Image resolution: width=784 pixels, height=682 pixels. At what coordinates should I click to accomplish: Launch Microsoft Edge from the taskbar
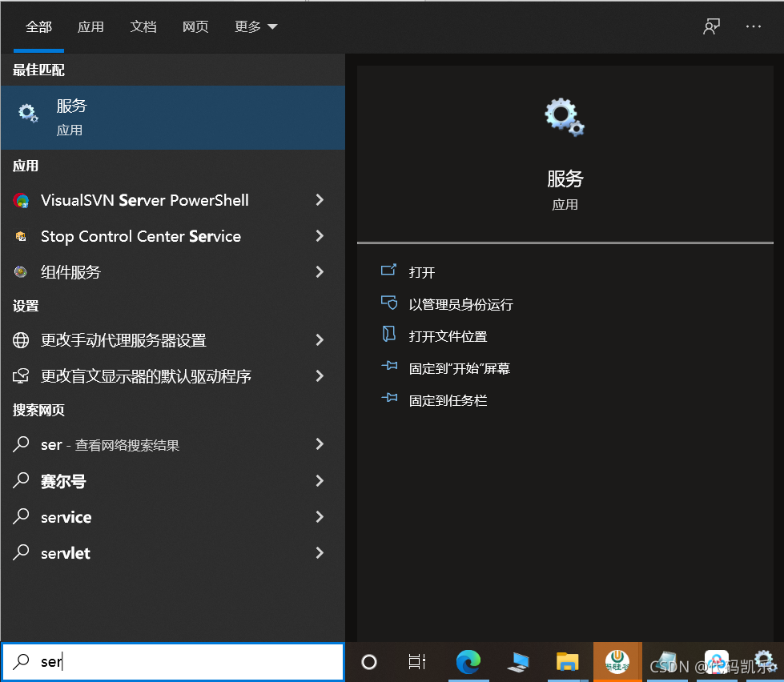tap(468, 662)
